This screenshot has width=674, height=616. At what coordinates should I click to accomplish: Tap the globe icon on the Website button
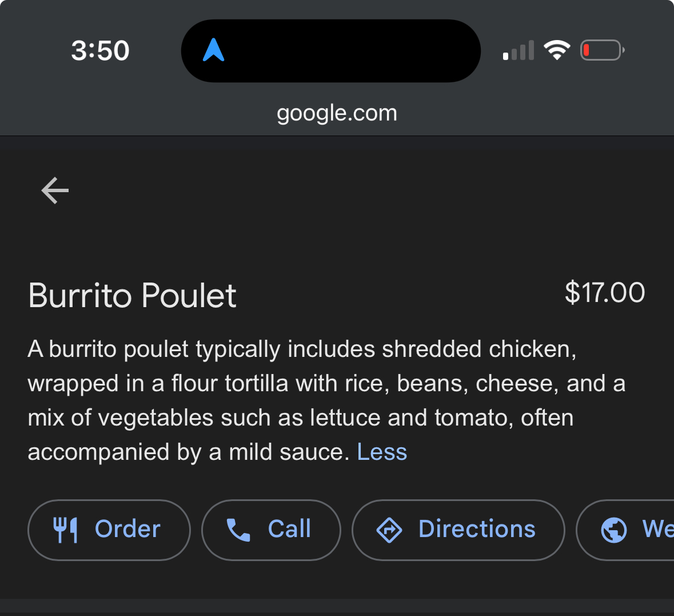[x=612, y=530]
